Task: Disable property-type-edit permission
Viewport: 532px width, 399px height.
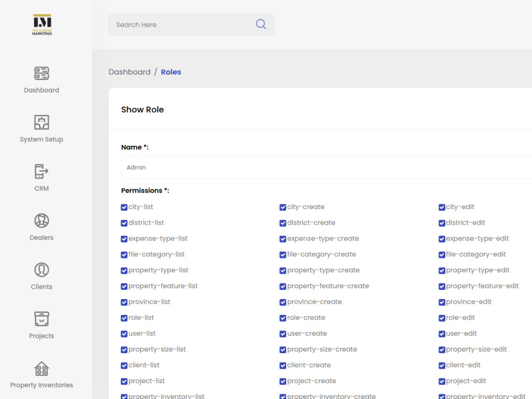Action: tap(442, 271)
